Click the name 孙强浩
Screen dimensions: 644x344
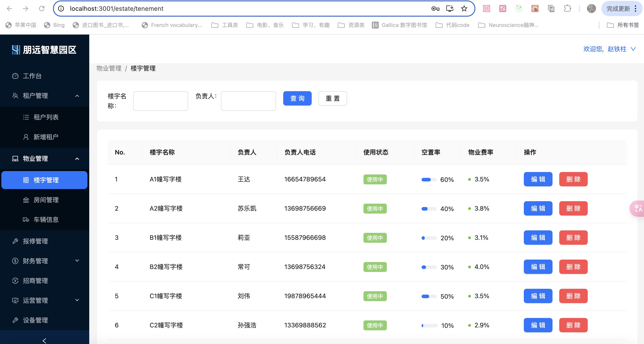pos(247,325)
